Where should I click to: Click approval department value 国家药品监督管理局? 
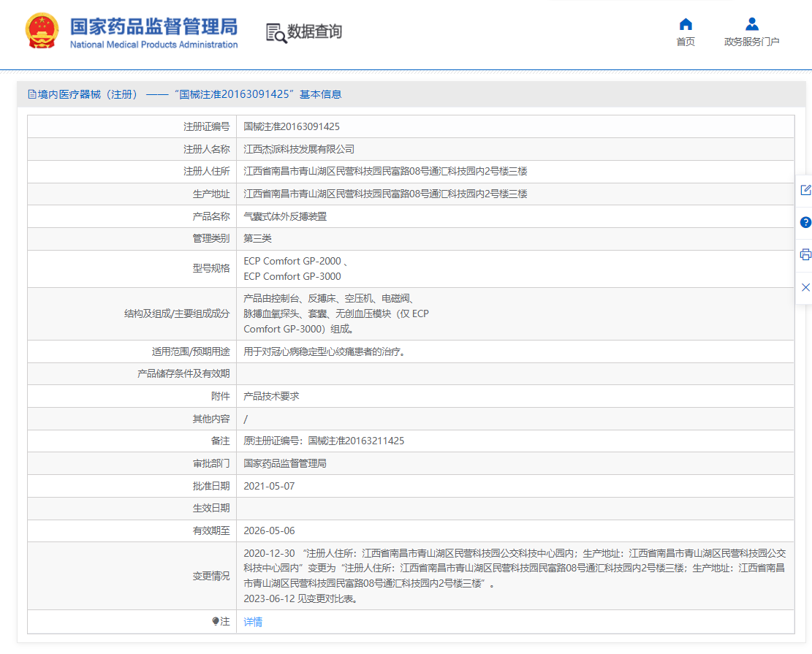tap(285, 463)
